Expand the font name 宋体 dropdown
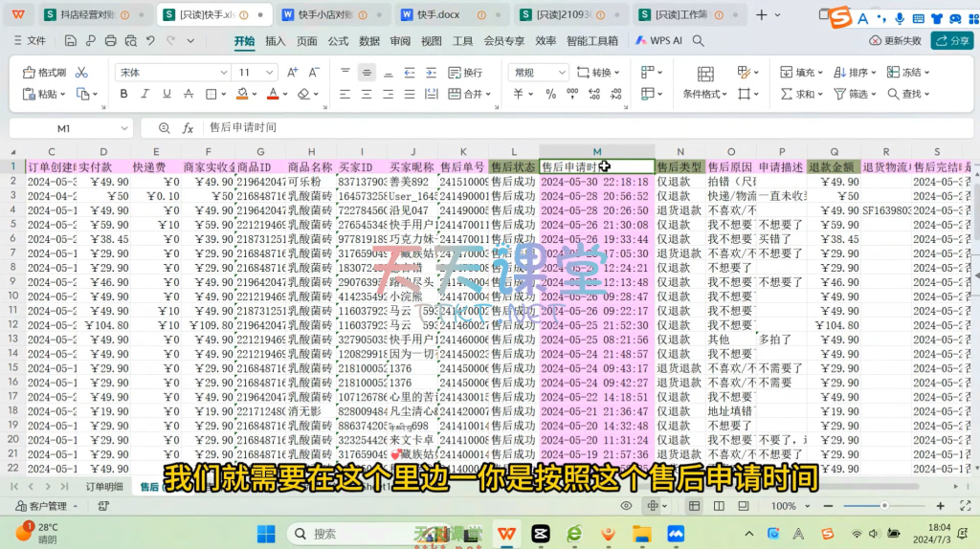Viewport: 980px width, 549px height. tap(222, 73)
